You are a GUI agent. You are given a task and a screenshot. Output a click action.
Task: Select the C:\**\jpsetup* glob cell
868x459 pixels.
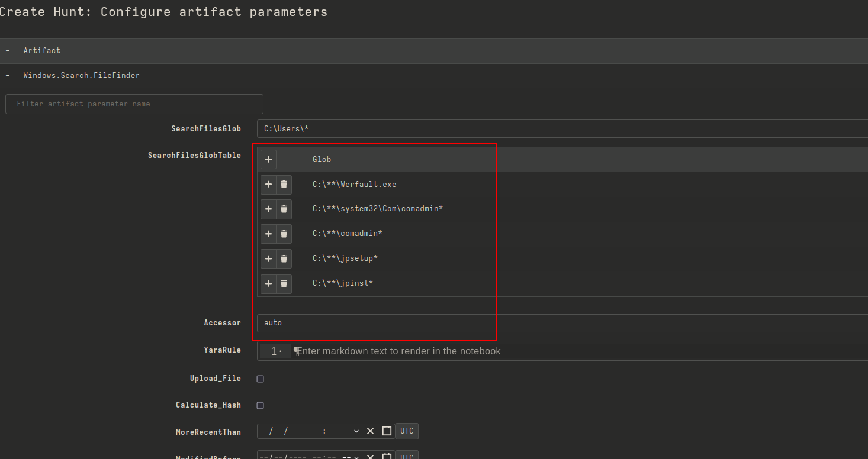click(x=345, y=259)
